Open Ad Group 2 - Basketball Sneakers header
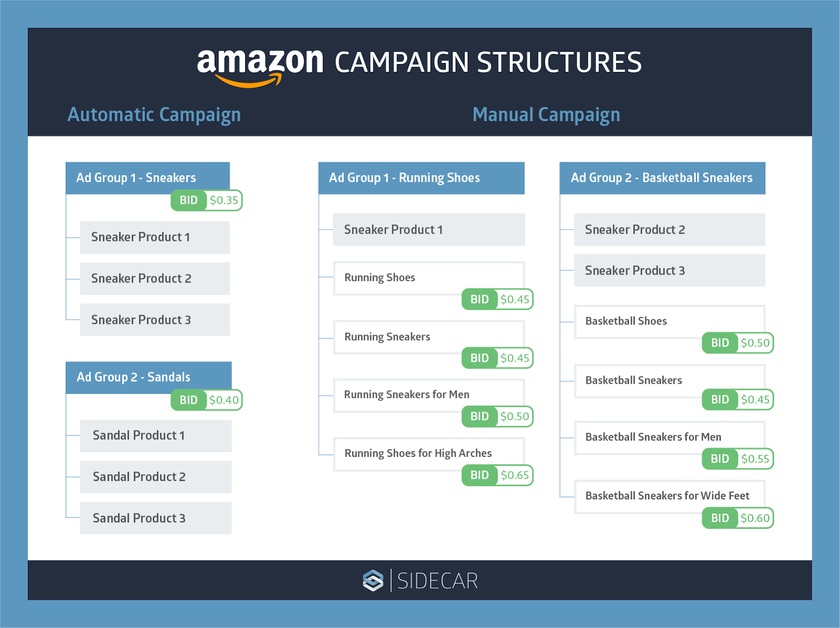The width and height of the screenshot is (840, 628). pos(663,178)
